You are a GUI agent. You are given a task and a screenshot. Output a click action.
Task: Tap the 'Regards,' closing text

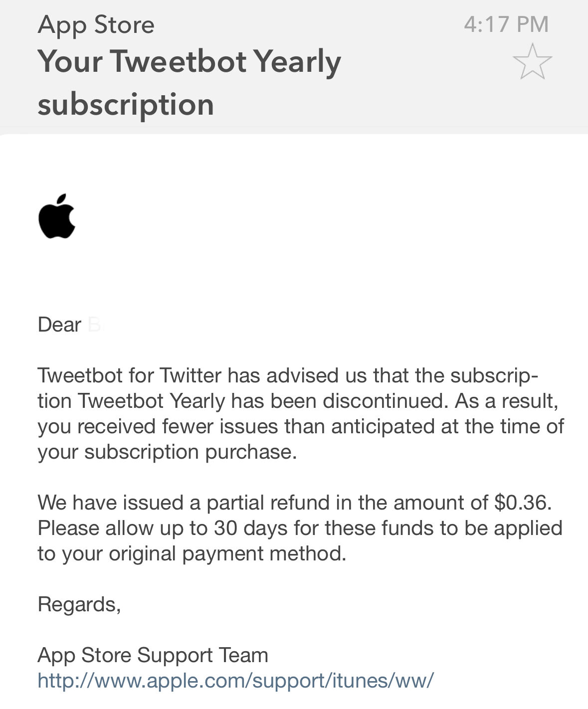click(x=79, y=604)
